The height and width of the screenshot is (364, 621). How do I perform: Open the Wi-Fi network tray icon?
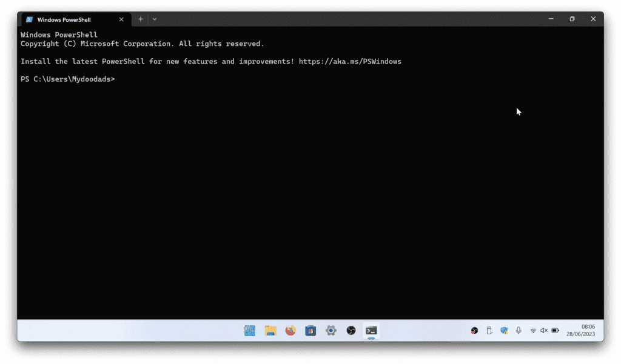point(533,330)
